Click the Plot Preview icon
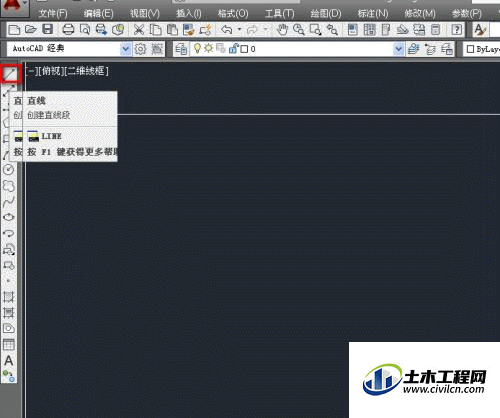The width and height of the screenshot is (500, 418). pos(85,30)
